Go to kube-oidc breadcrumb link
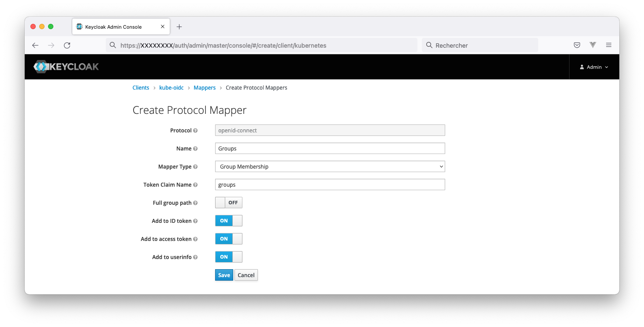 (x=171, y=88)
